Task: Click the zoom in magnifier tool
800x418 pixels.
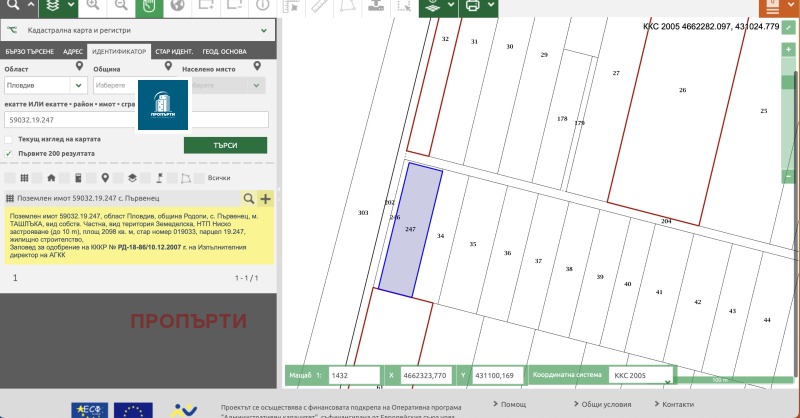Action: click(x=93, y=5)
